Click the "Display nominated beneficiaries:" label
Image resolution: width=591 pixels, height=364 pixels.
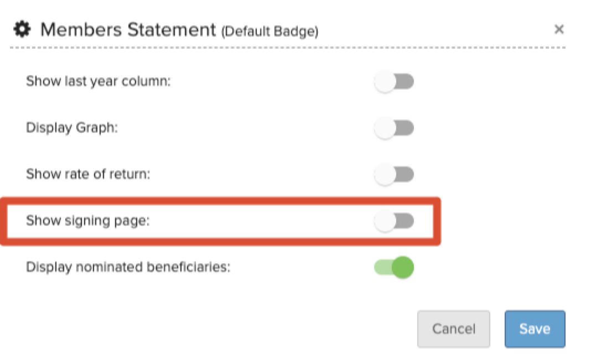coord(128,267)
